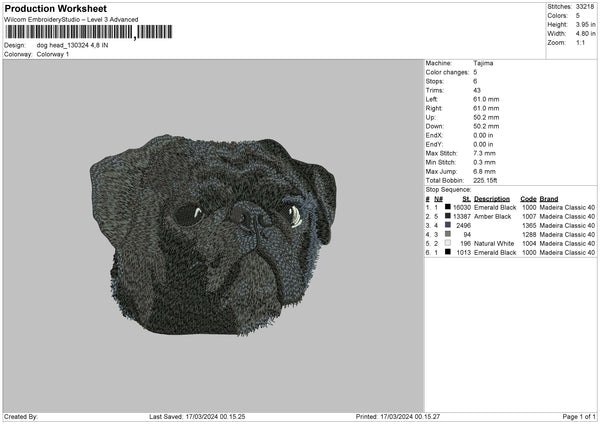
Task: Select the swatch for thread code 1365
Action: 447,225
